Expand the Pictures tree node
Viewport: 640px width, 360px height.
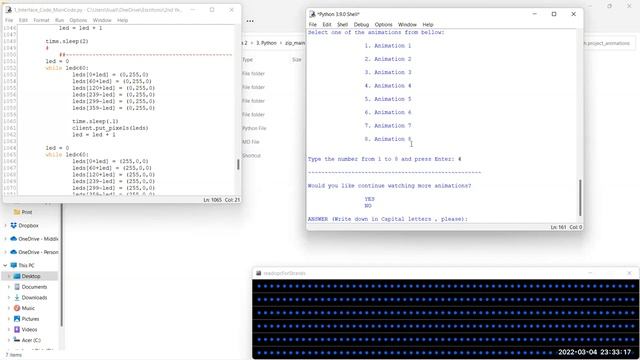coord(9,319)
